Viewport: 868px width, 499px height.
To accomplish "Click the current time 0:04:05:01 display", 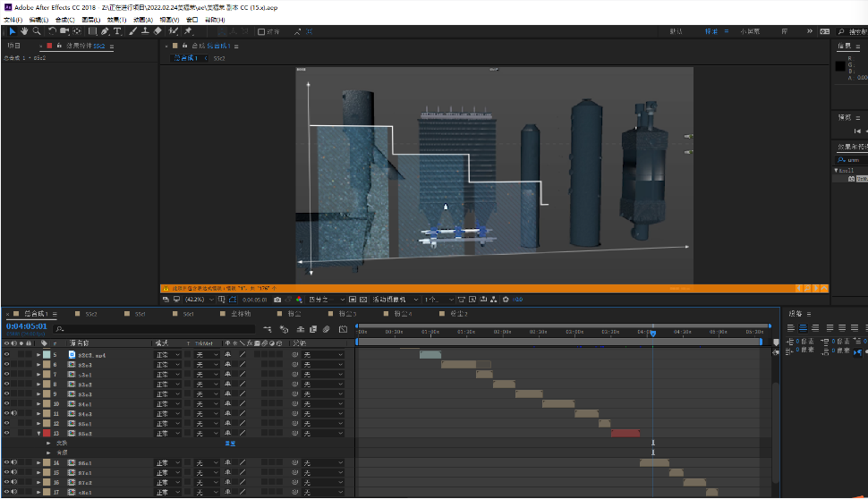I will (27, 326).
